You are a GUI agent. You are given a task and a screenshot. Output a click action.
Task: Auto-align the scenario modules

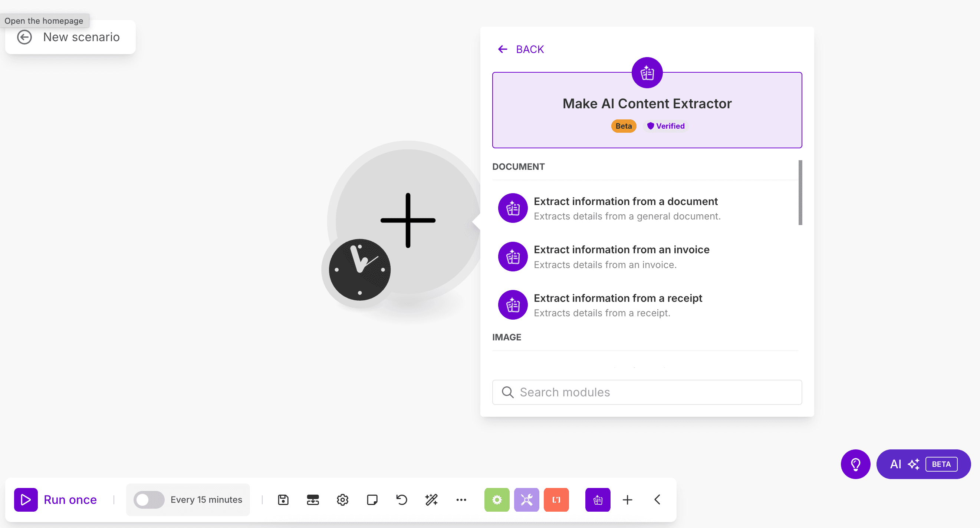pyautogui.click(x=313, y=500)
